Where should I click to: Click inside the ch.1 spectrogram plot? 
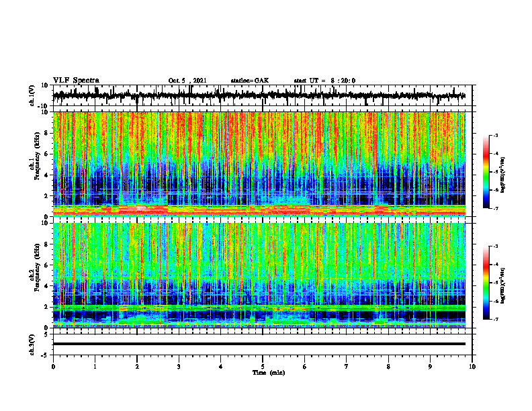[x=259, y=164]
